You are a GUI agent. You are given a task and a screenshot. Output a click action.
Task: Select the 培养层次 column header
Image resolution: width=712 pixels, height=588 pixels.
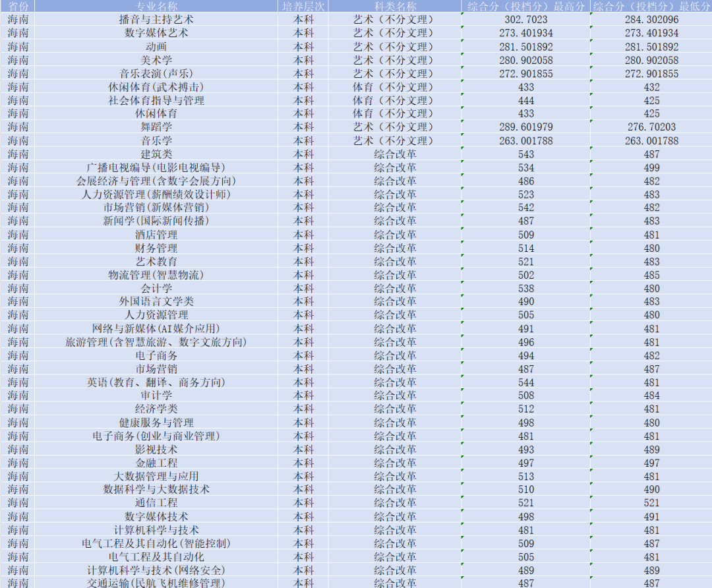coord(303,6)
